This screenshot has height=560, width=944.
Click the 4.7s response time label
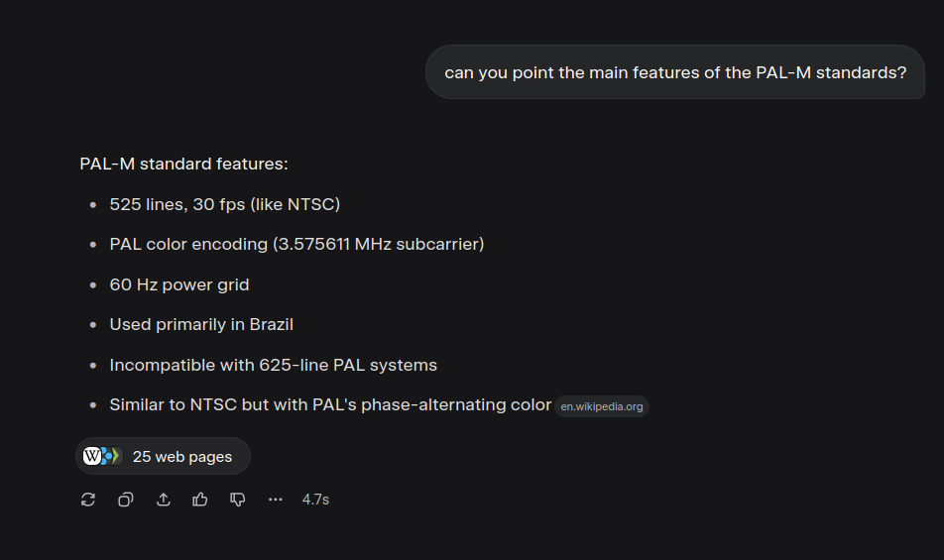tap(315, 500)
